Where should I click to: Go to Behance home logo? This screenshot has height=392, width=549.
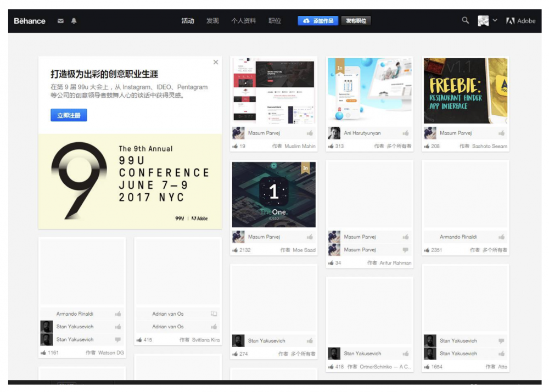[30, 21]
